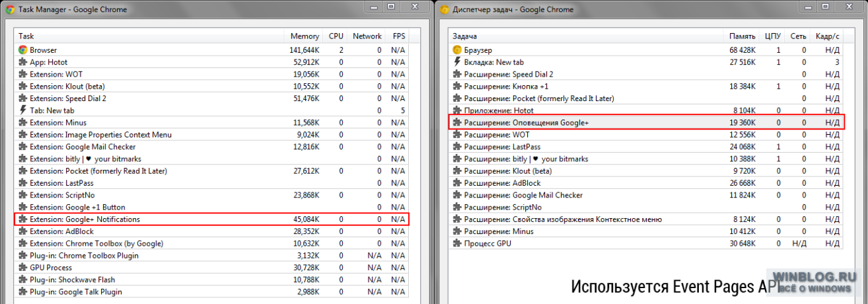868x304 pixels.
Task: Minimize the Диспетчер задач window
Action: click(807, 6)
